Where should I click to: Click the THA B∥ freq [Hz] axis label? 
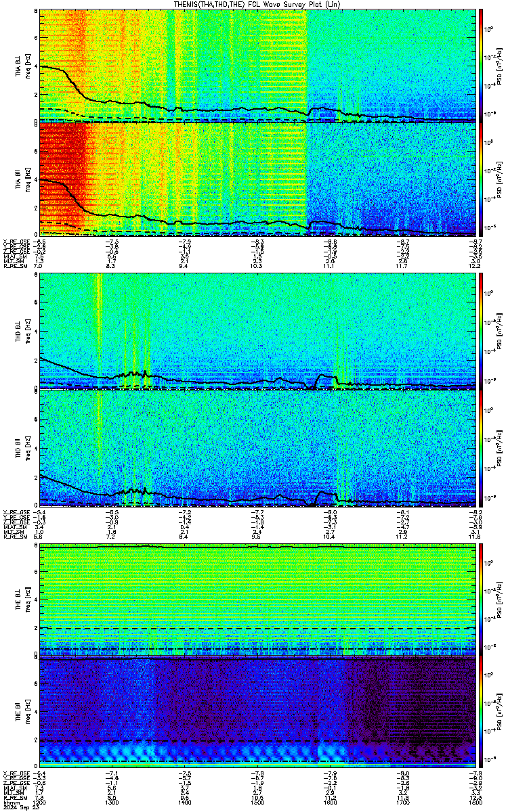[x=27, y=179]
